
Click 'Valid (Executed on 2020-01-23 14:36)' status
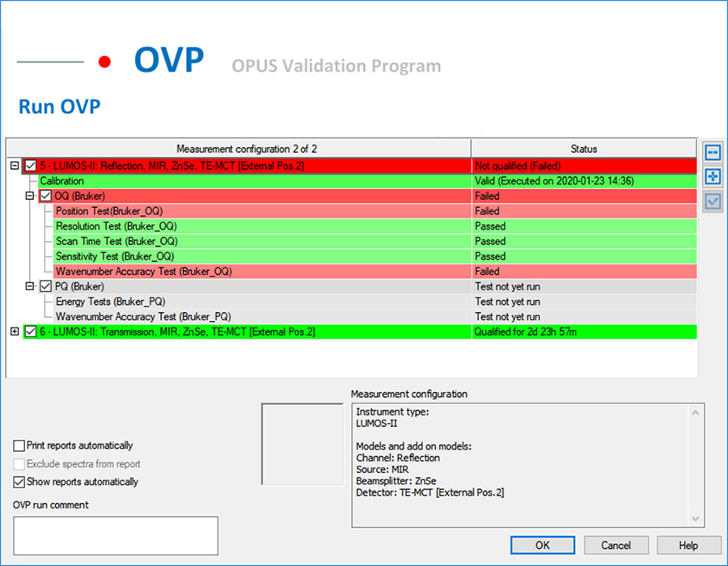(585, 181)
